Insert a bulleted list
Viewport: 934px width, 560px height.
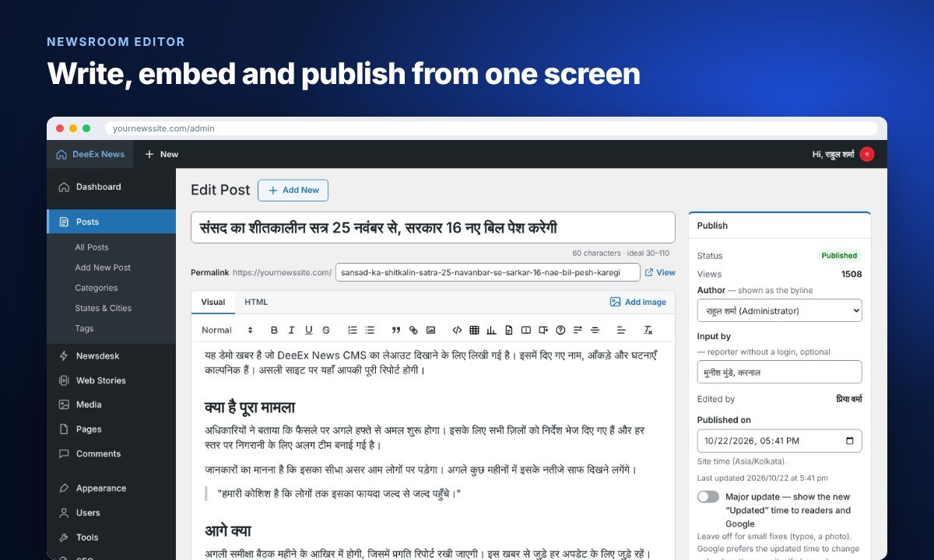(x=370, y=331)
